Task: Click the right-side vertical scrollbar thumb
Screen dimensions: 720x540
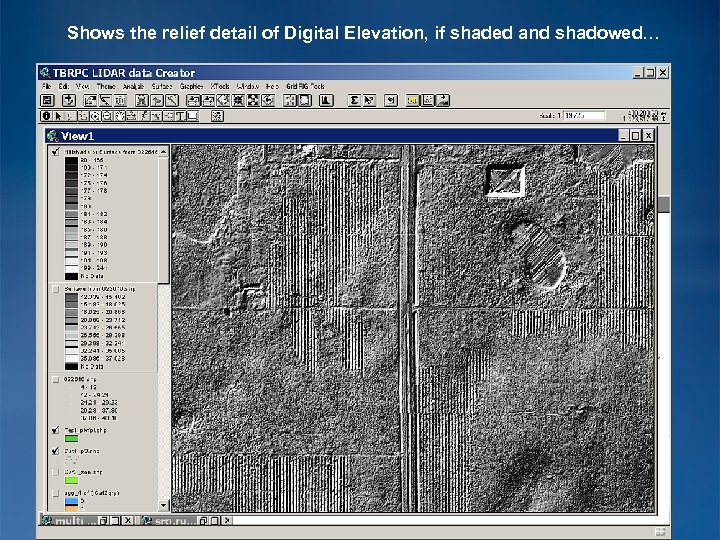Action: click(x=664, y=204)
